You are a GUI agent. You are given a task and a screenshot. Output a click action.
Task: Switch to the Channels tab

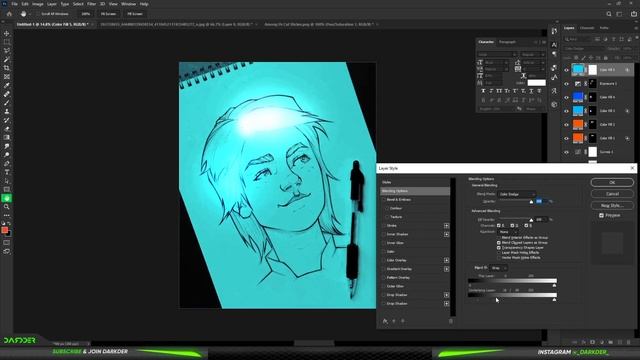coord(587,28)
